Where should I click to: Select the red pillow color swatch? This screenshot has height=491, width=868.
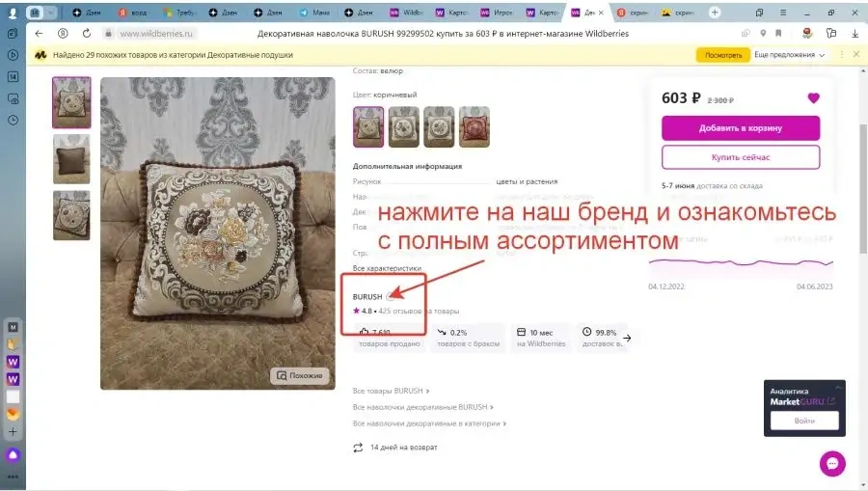pos(475,126)
